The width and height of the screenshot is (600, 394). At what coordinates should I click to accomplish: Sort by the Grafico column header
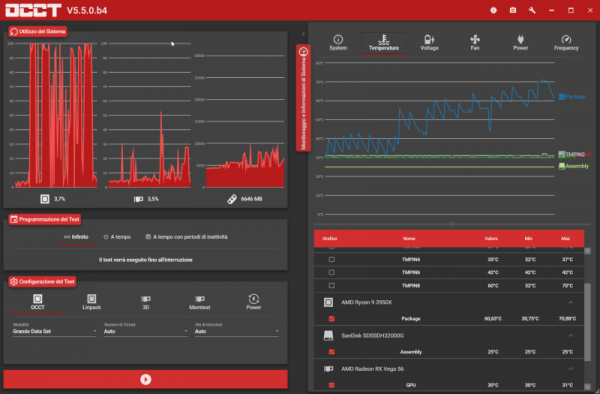329,238
